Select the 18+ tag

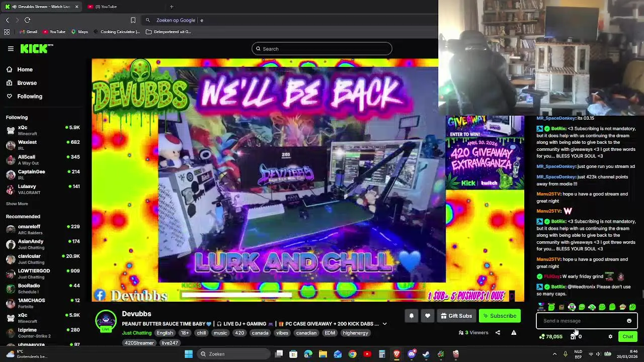tap(185, 333)
